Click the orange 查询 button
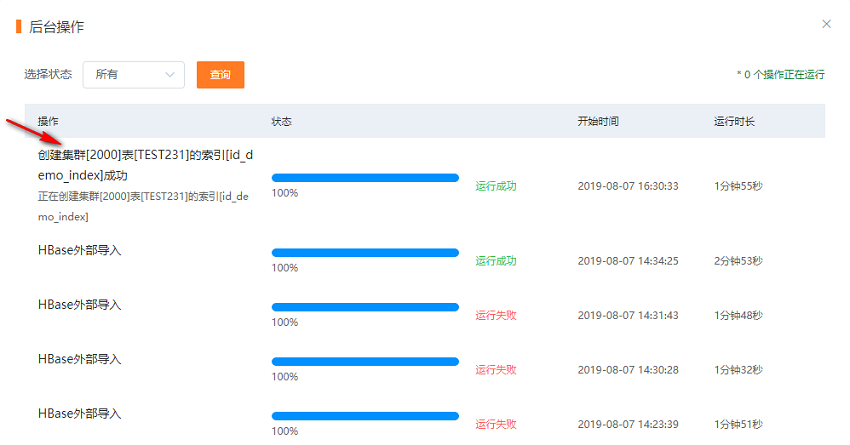 tap(220, 74)
